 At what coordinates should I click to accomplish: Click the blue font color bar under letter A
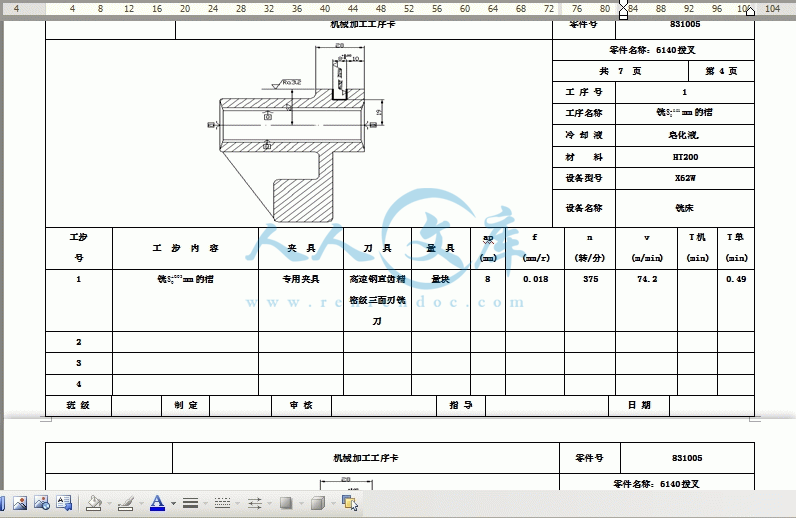[157, 509]
